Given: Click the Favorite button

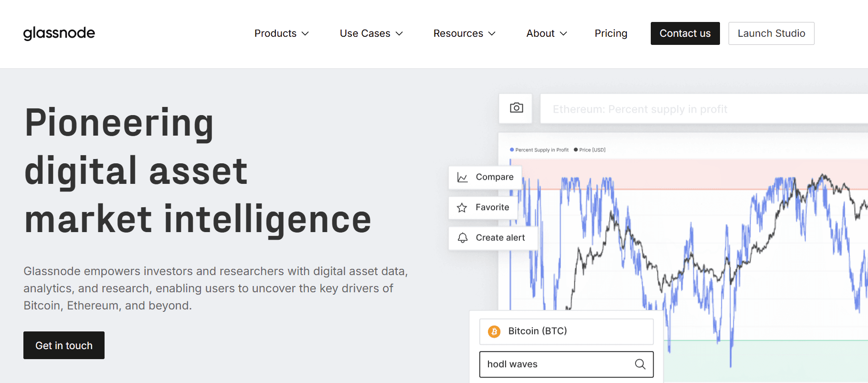Looking at the screenshot, I should [x=483, y=208].
